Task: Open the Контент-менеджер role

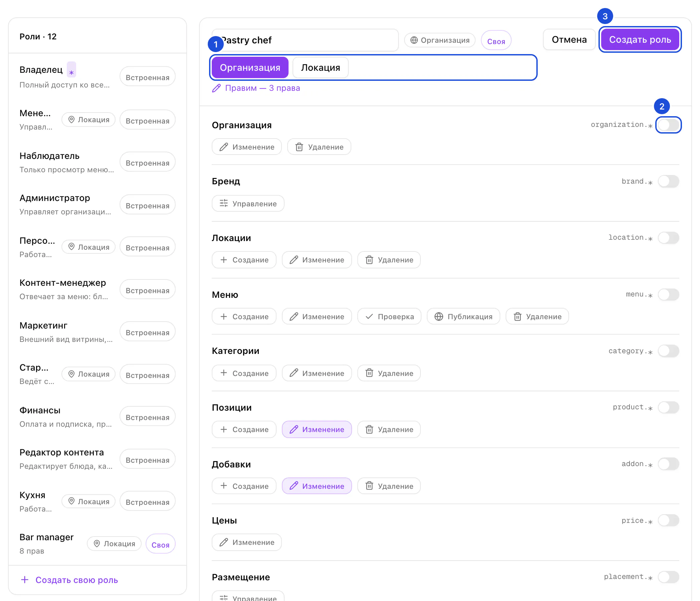Action: (x=97, y=289)
